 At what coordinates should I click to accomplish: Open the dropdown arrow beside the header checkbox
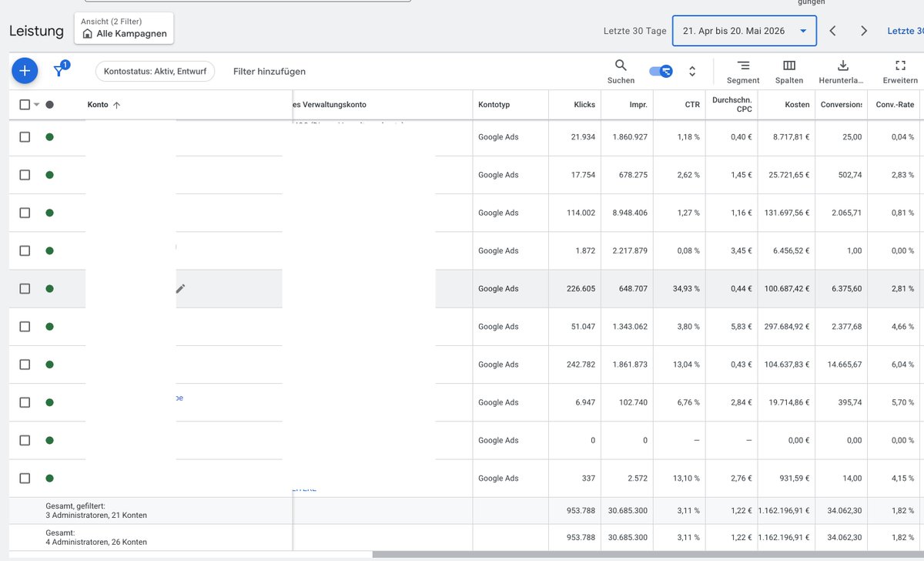36,105
